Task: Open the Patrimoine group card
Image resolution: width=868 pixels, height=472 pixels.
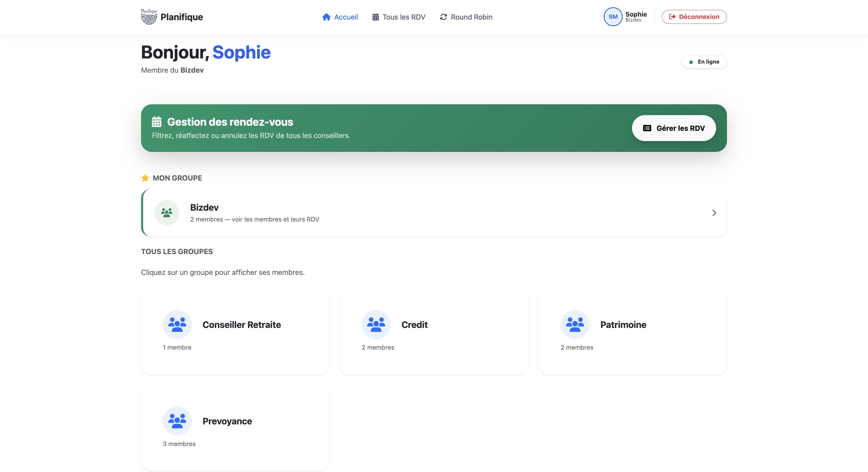Action: click(633, 331)
